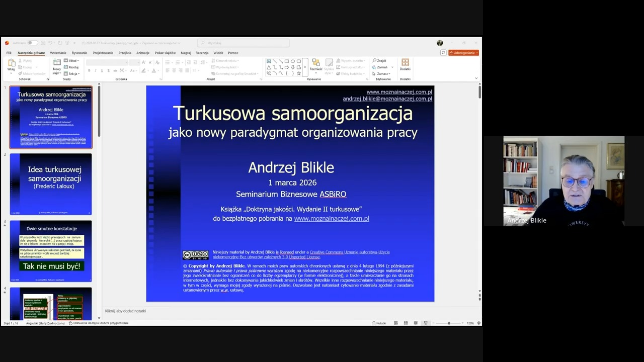Click the Nowy slajd icon
This screenshot has width=644, height=362.
(x=57, y=64)
